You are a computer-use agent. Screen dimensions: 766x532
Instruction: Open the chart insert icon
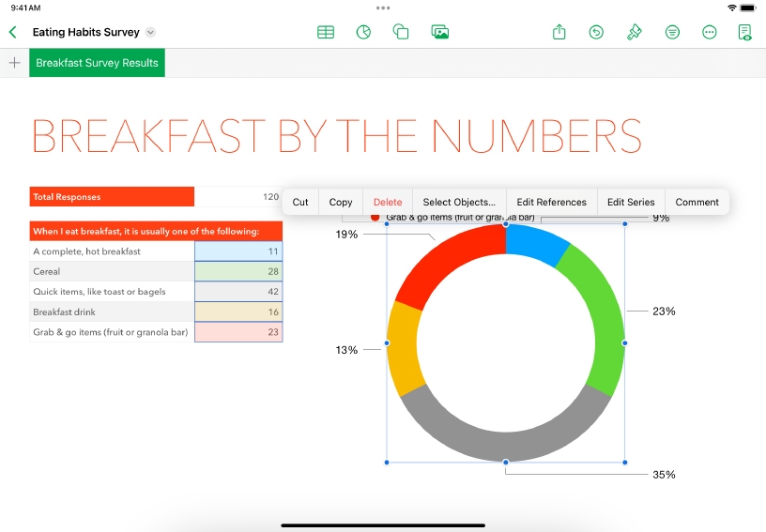pyautogui.click(x=363, y=32)
